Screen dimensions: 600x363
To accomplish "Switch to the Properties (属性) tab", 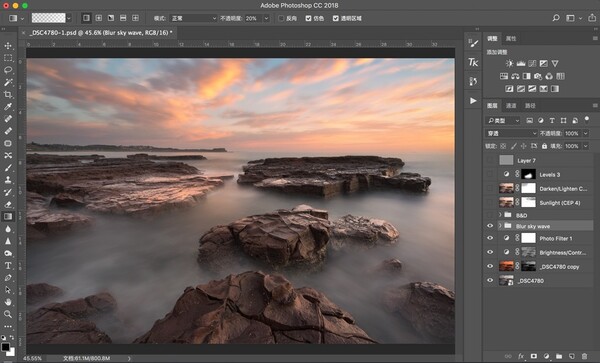I will coord(511,39).
